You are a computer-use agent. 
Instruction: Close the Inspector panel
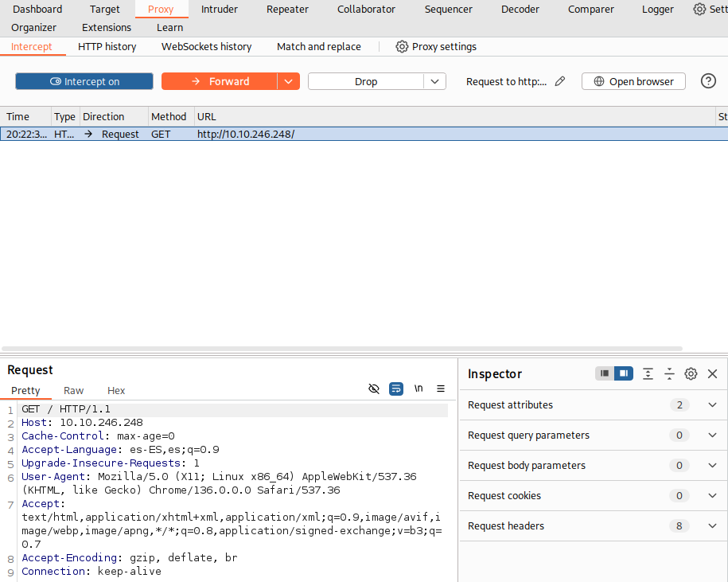(x=712, y=373)
